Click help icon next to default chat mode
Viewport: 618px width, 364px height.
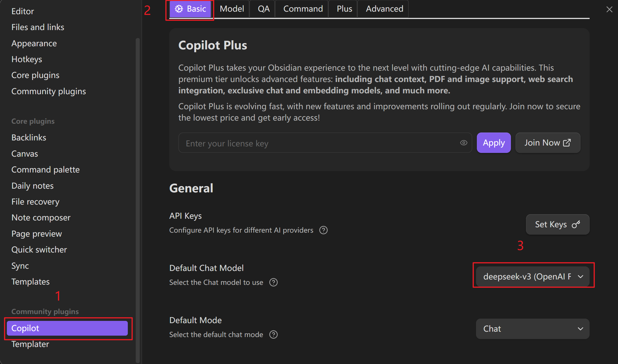pos(273,334)
